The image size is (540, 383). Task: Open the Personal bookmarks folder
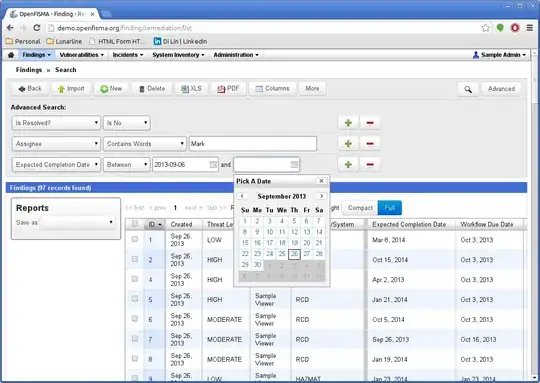pyautogui.click(x=23, y=41)
